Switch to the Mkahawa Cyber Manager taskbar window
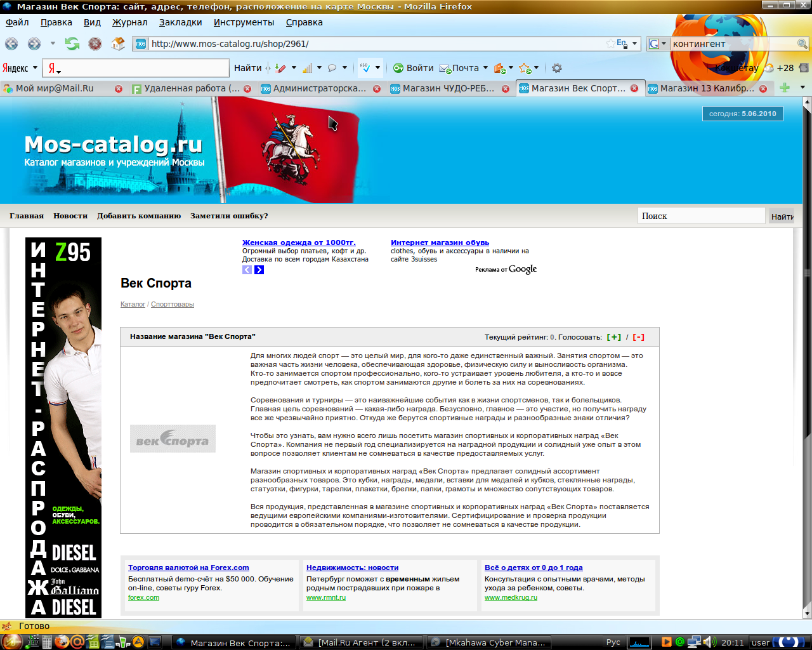 point(489,642)
